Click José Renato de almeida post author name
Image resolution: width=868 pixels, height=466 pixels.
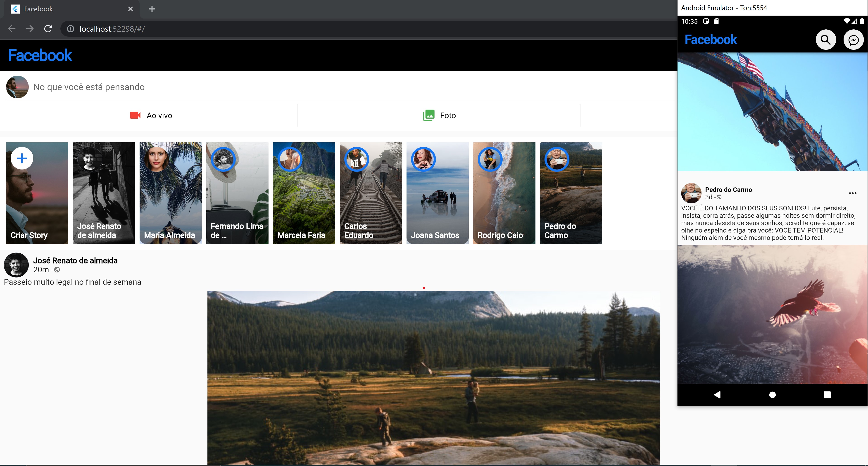pos(75,261)
